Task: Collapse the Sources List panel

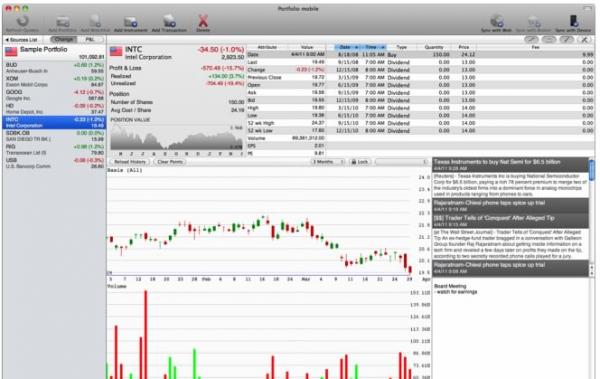Action: 21,40
